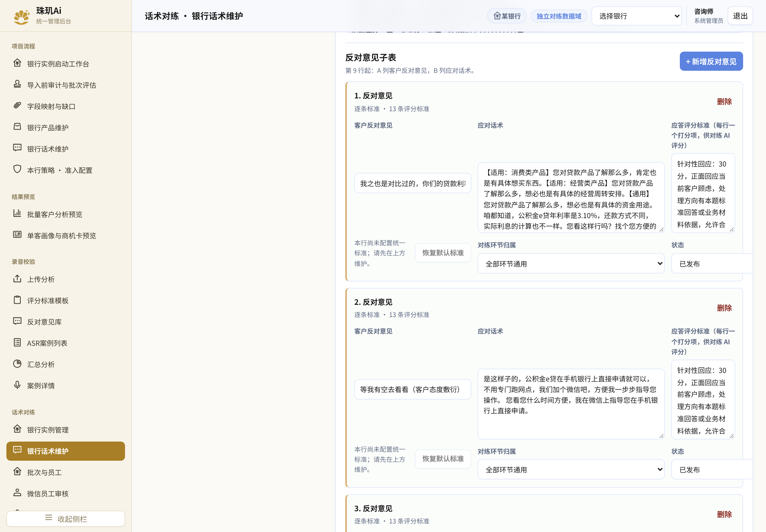Open 对练环节归属 dropdown for objection 1
The height and width of the screenshot is (532, 766).
click(571, 263)
